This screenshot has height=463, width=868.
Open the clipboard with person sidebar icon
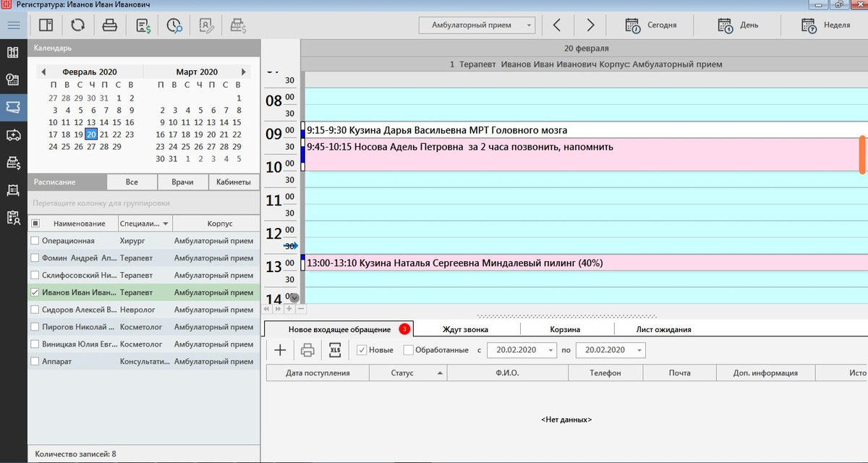click(x=12, y=217)
